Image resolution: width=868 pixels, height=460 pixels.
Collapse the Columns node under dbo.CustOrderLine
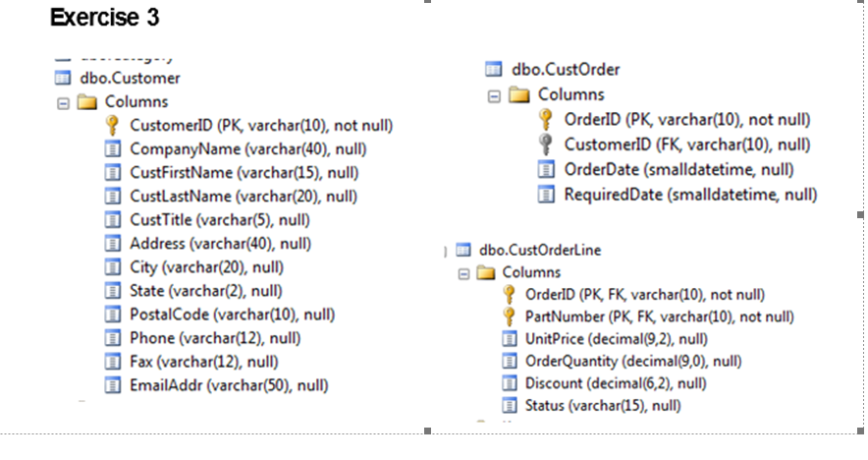[x=463, y=274]
